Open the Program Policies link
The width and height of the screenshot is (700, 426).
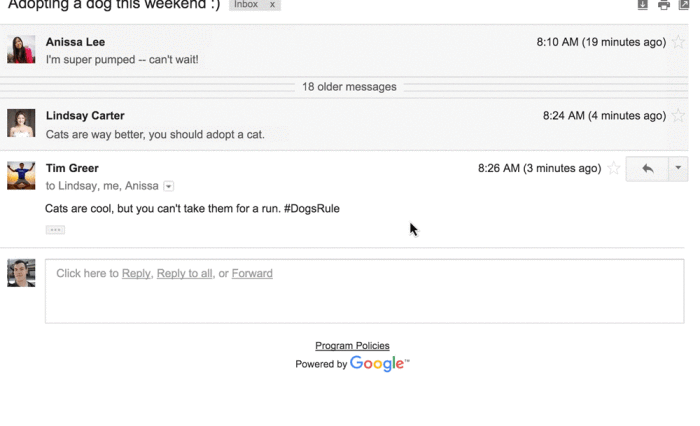coord(352,346)
